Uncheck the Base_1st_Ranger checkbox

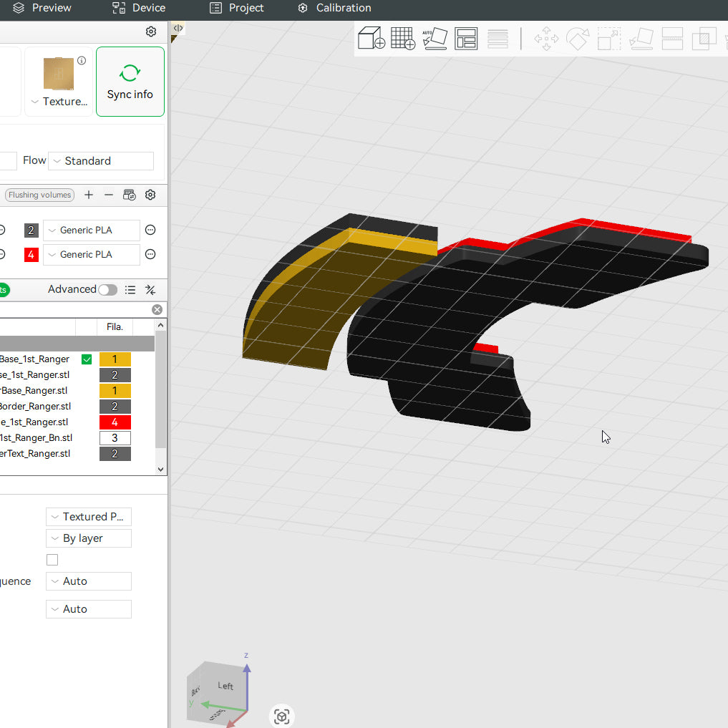(86, 359)
